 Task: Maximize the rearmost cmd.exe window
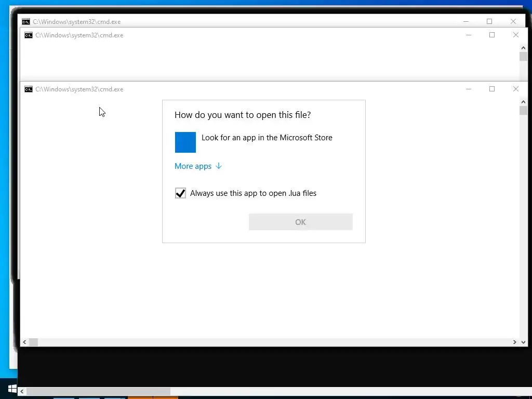489,21
